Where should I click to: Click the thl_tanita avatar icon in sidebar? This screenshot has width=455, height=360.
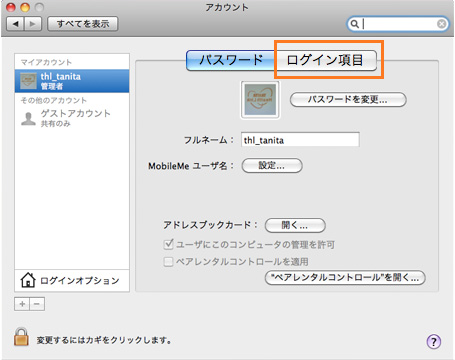coord(28,81)
